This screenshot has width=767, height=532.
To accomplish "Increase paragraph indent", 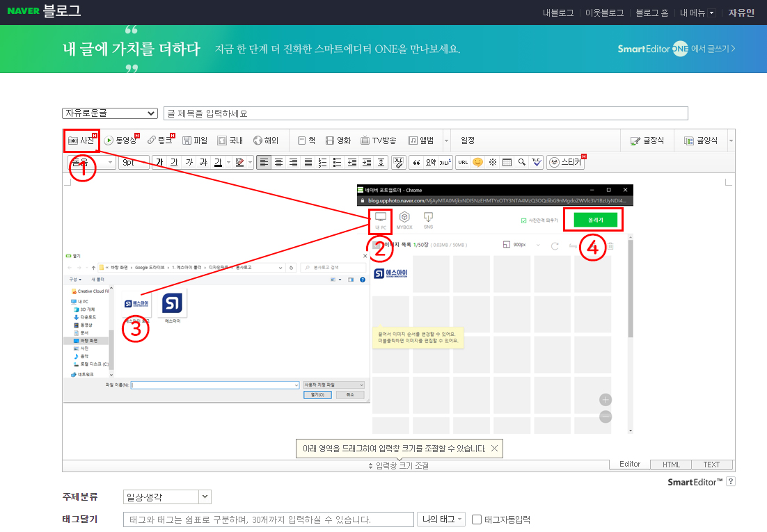I will point(366,162).
